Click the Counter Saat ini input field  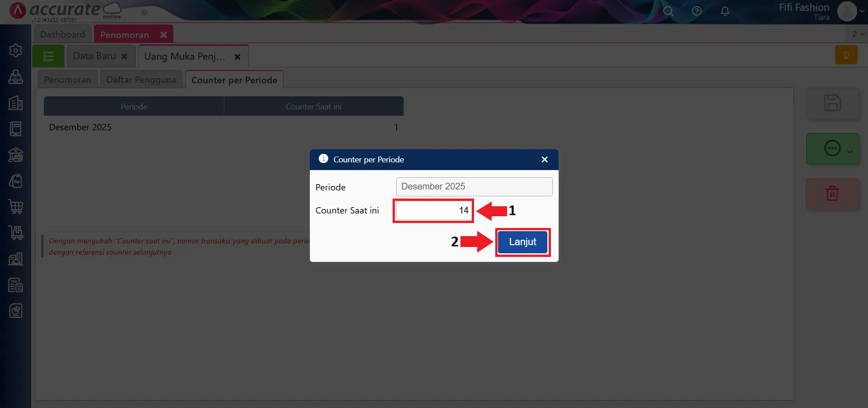point(432,210)
